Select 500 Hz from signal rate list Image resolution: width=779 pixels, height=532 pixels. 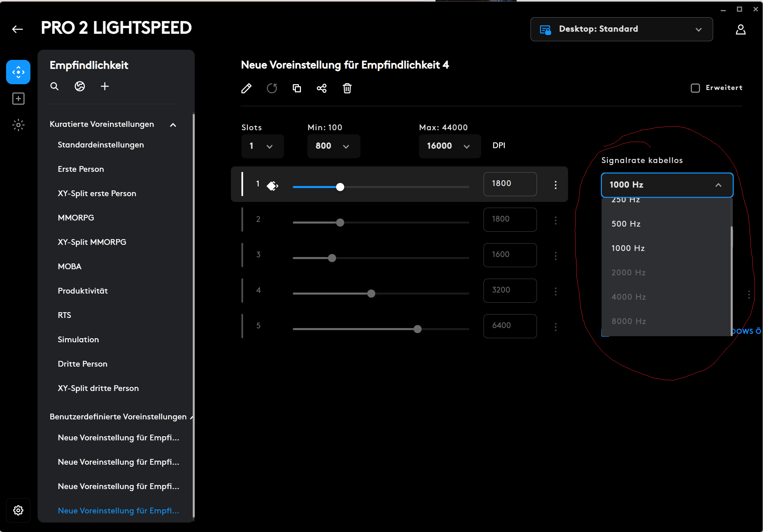tap(626, 224)
